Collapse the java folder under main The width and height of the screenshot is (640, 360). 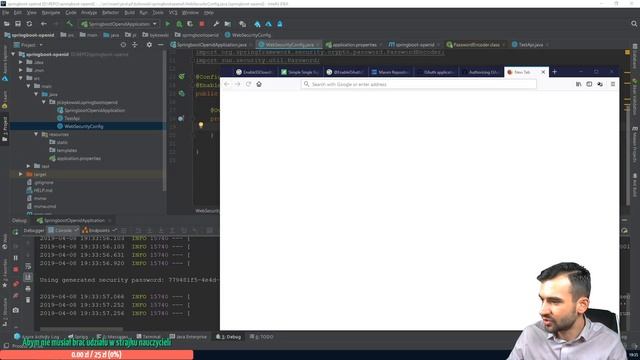[x=36, y=94]
